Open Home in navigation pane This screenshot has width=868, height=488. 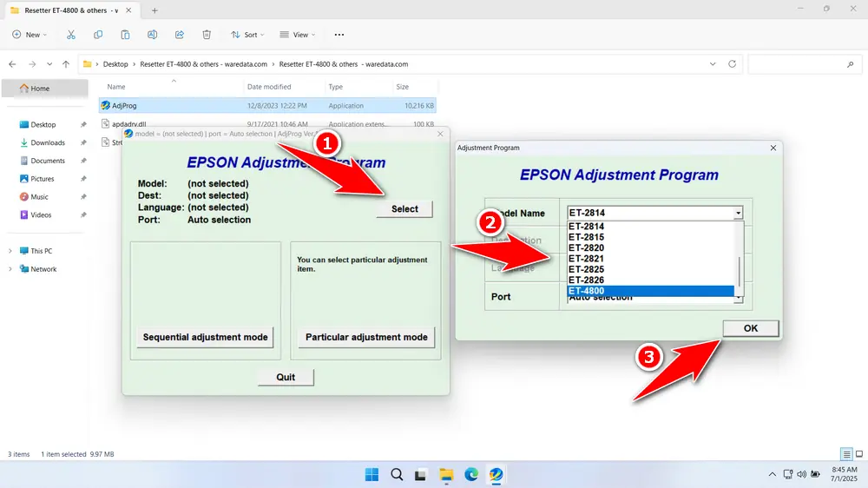click(x=44, y=88)
